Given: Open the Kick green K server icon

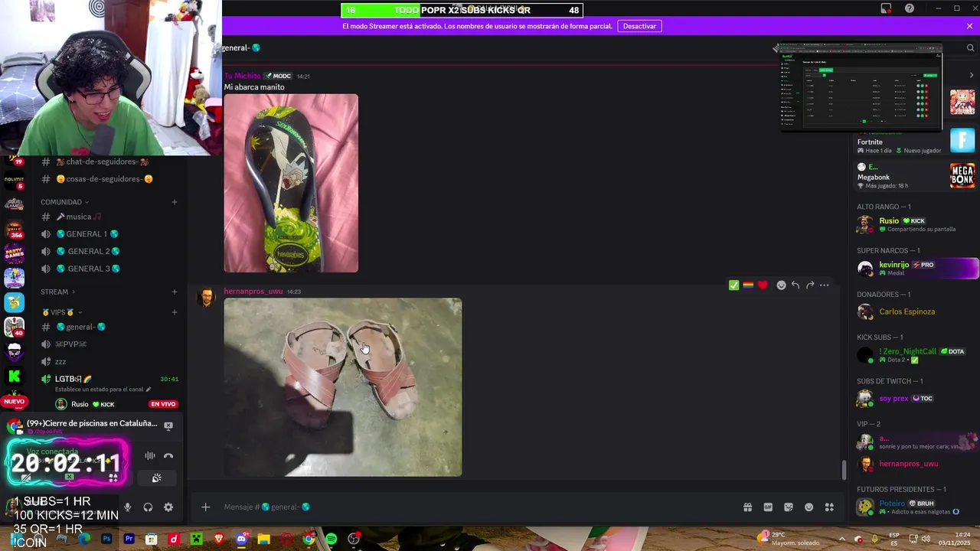Looking at the screenshot, I should click(14, 376).
